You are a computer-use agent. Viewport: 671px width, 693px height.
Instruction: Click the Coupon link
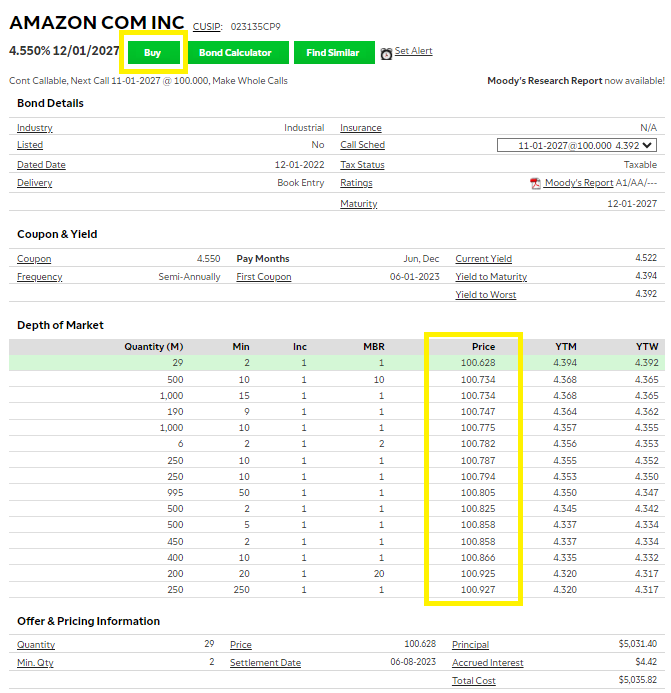[x=34, y=259]
